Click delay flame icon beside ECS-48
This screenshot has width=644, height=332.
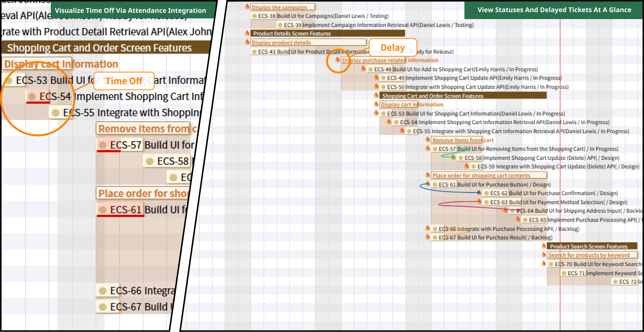(x=363, y=69)
